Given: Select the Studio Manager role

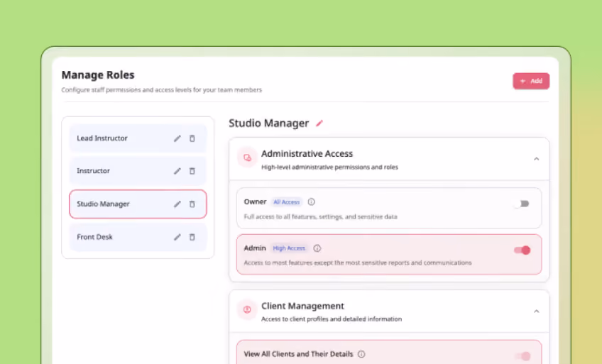Looking at the screenshot, I should coord(138,204).
